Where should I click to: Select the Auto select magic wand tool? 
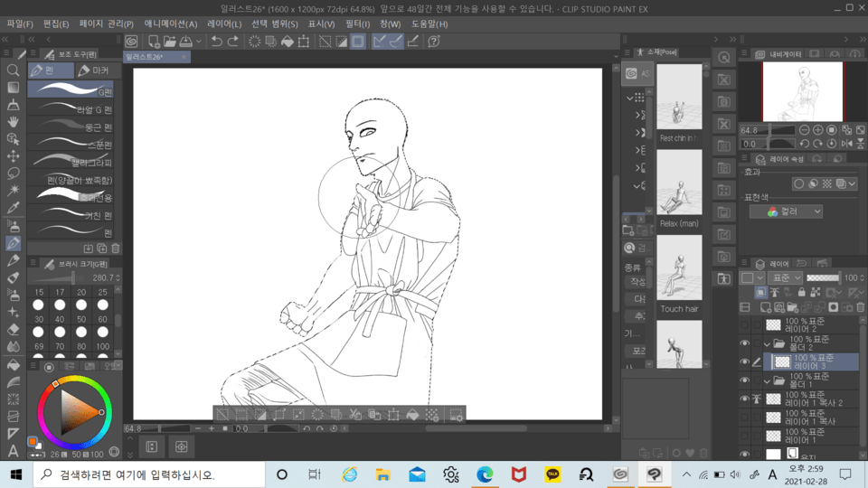13,191
